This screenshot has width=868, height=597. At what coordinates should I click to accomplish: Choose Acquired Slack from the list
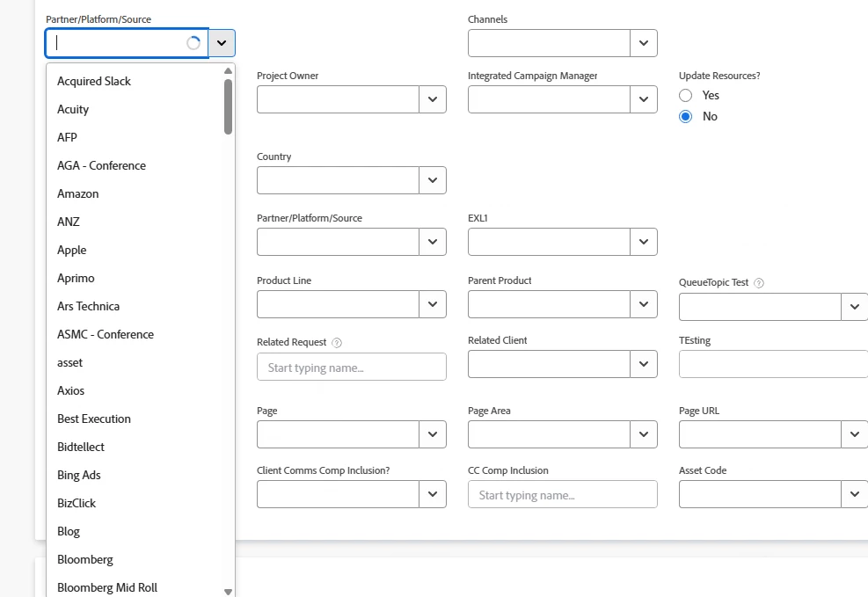(x=135, y=82)
